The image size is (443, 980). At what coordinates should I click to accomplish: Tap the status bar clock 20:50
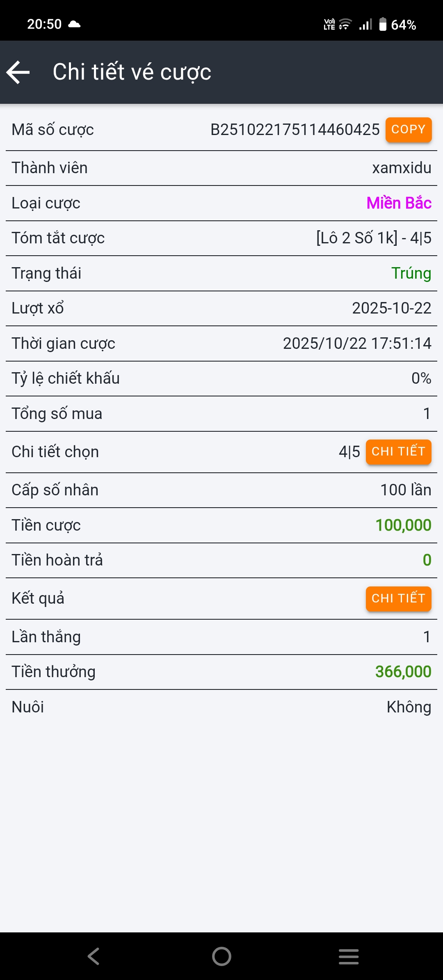tap(44, 24)
